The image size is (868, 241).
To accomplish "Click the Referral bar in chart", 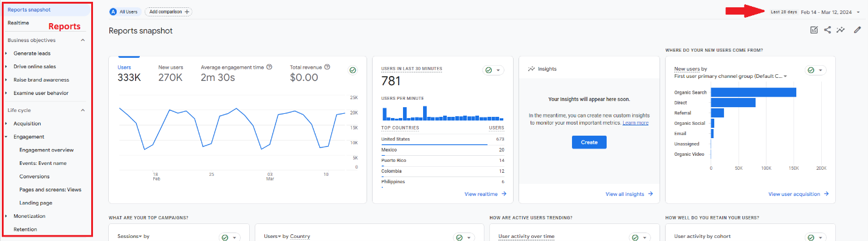I will tap(717, 113).
